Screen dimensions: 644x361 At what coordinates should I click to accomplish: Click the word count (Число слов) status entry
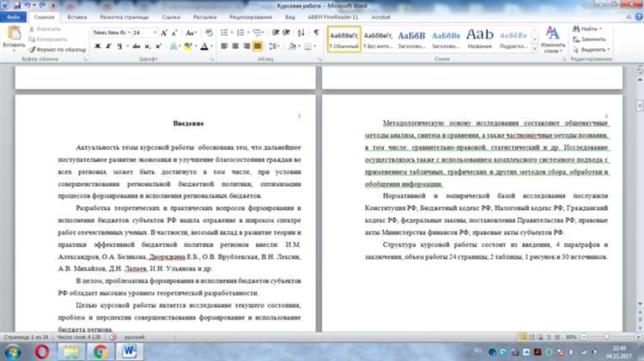pos(78,337)
